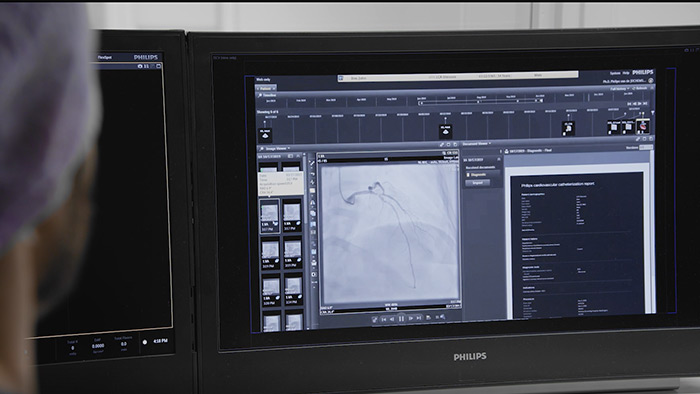Viewport: 700px width, 394px height.
Task: Jump to last frame of the cine run
Action: pyautogui.click(x=419, y=318)
